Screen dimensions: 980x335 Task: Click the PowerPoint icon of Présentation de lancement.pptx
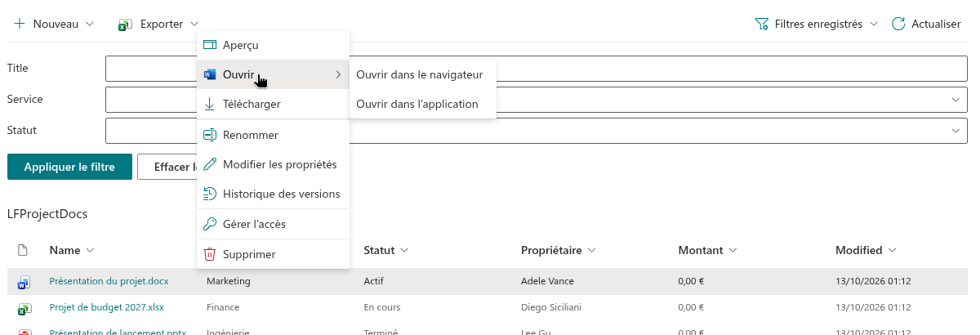point(24,333)
